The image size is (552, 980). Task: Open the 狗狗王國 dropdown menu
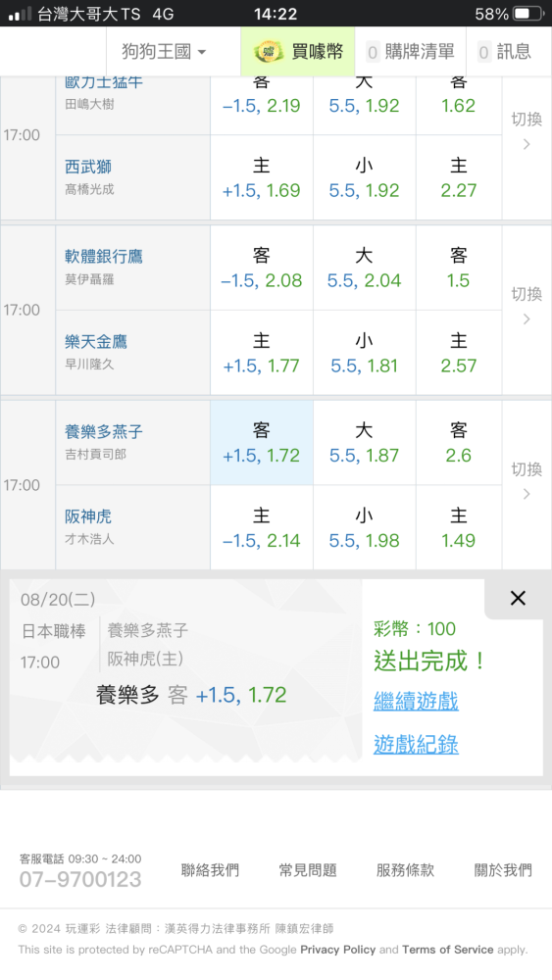[x=164, y=51]
